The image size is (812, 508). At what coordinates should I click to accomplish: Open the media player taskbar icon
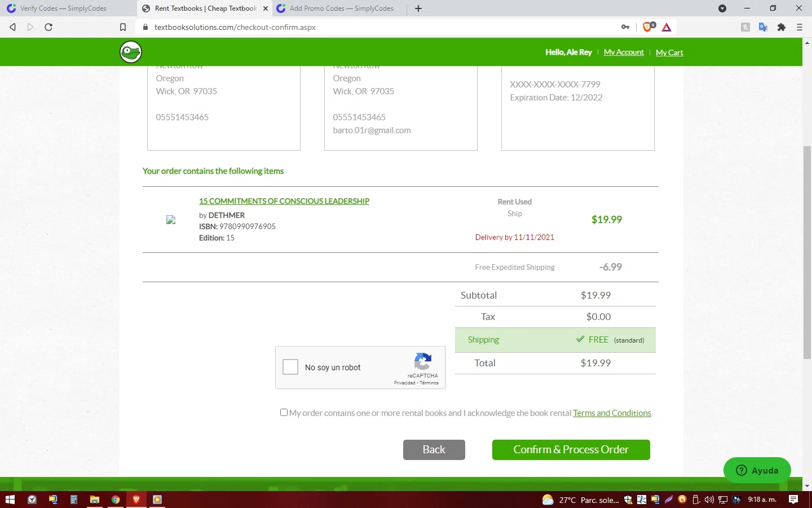(157, 500)
